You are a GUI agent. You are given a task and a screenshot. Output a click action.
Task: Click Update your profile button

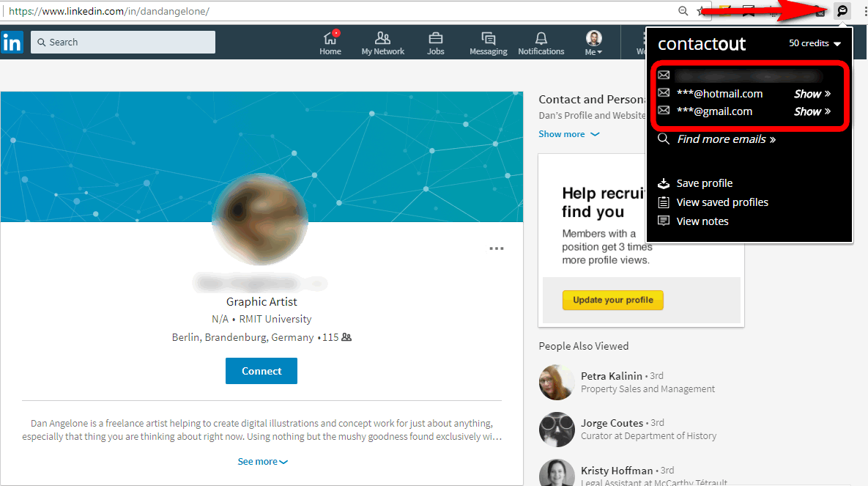click(613, 300)
